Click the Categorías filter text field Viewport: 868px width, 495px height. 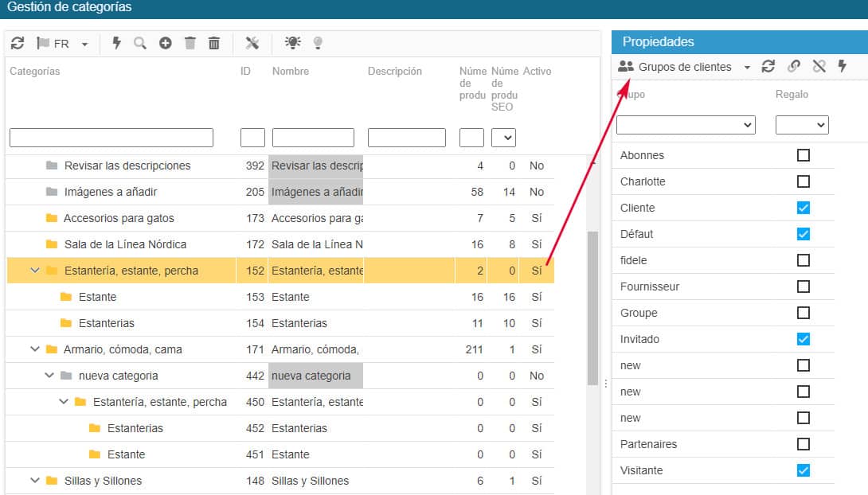click(x=111, y=138)
